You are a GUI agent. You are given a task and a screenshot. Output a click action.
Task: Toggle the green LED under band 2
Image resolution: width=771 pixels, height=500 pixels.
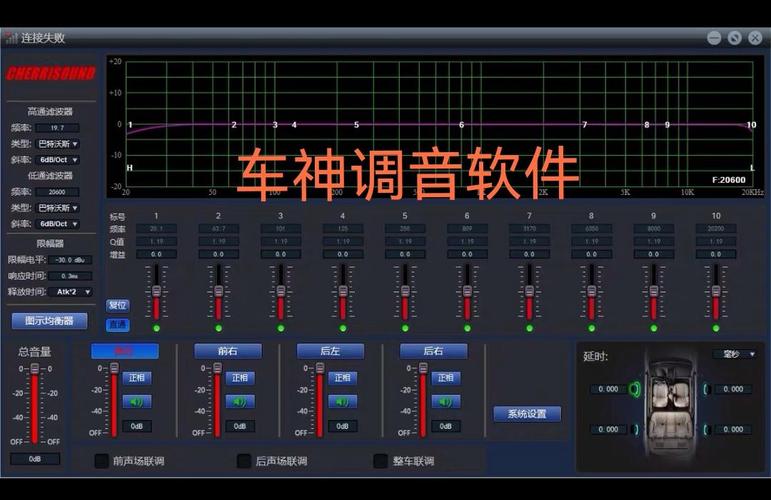[x=218, y=328]
